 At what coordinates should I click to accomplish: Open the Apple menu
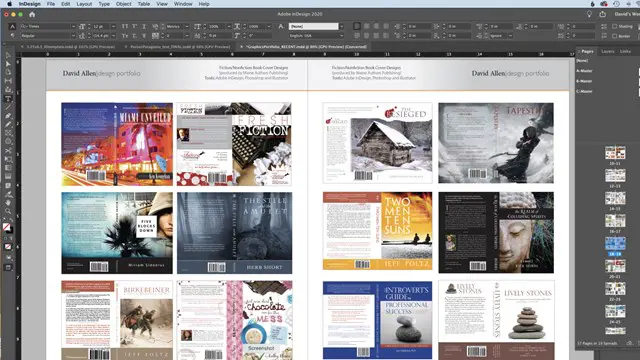pos(9,4)
